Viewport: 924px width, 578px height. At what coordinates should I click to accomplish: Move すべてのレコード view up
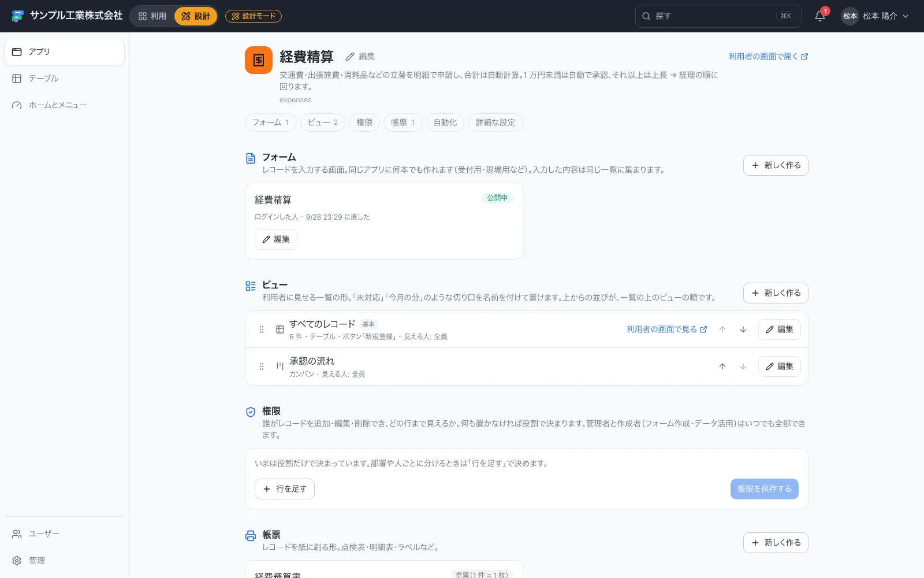(x=722, y=329)
